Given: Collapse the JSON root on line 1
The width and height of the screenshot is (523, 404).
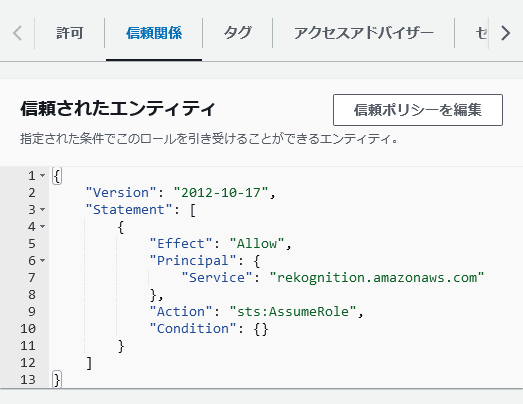Looking at the screenshot, I should [x=42, y=175].
